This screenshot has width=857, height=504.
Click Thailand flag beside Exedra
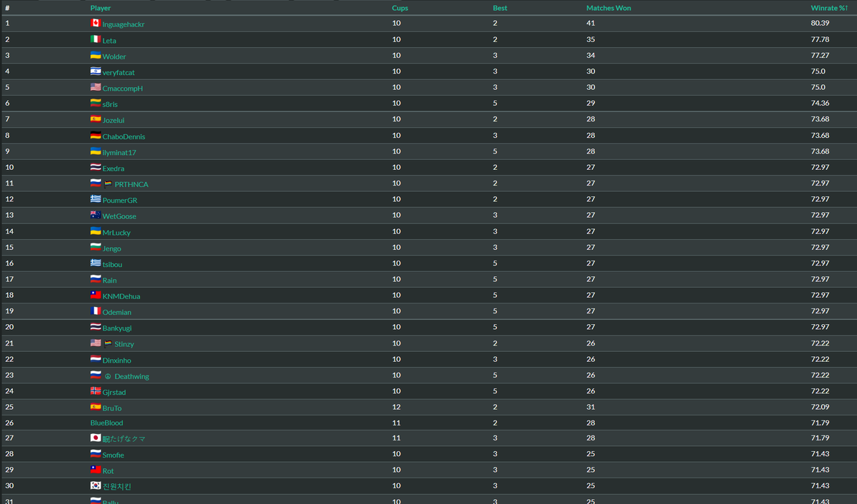pyautogui.click(x=96, y=167)
